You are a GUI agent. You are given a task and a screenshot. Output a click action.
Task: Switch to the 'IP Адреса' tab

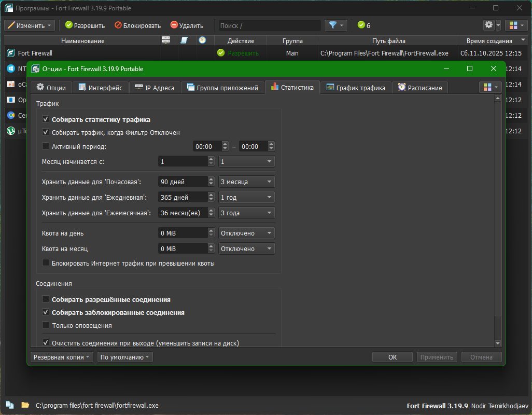(x=155, y=88)
